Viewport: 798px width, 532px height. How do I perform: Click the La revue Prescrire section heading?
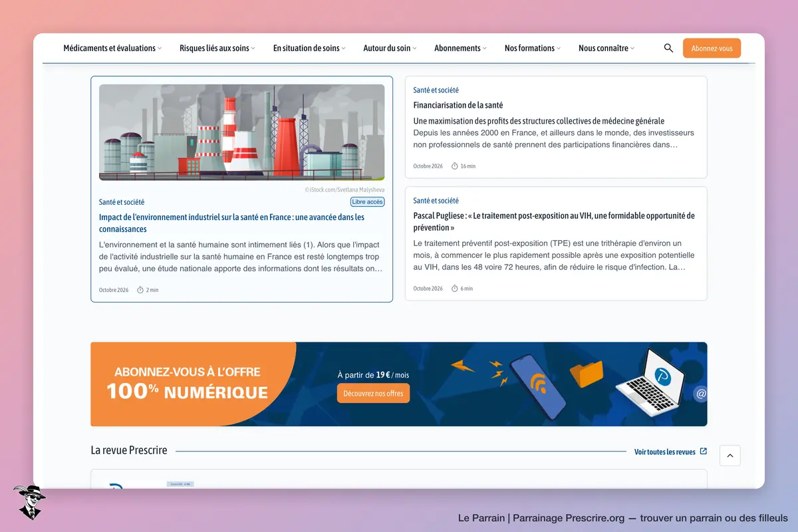pyautogui.click(x=129, y=450)
